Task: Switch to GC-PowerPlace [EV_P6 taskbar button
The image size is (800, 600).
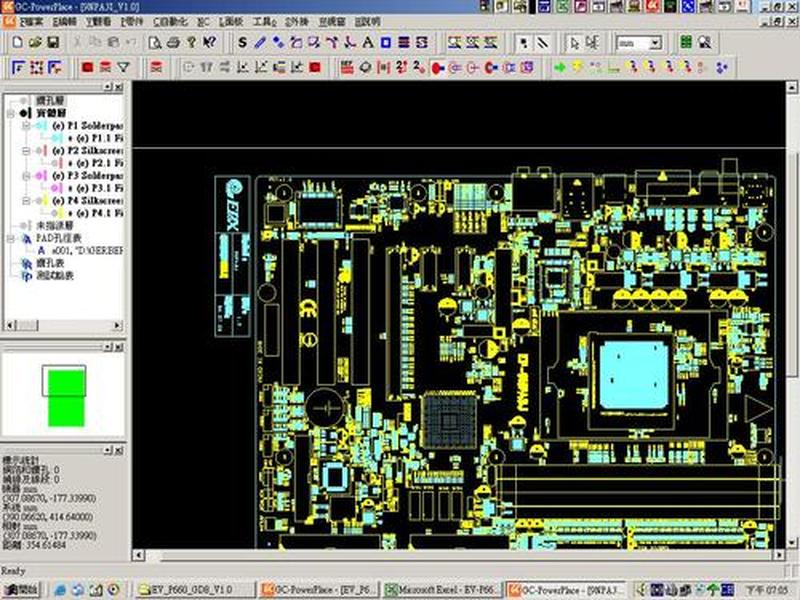Action: pyautogui.click(x=318, y=589)
